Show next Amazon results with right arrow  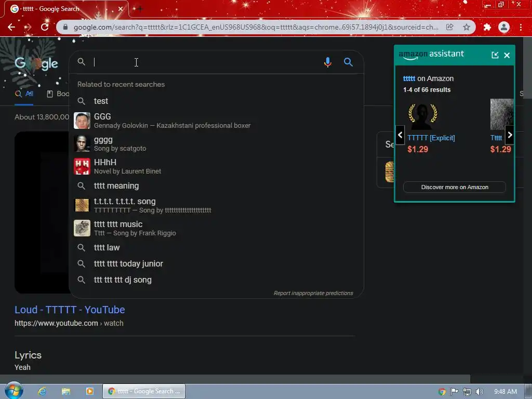point(510,135)
